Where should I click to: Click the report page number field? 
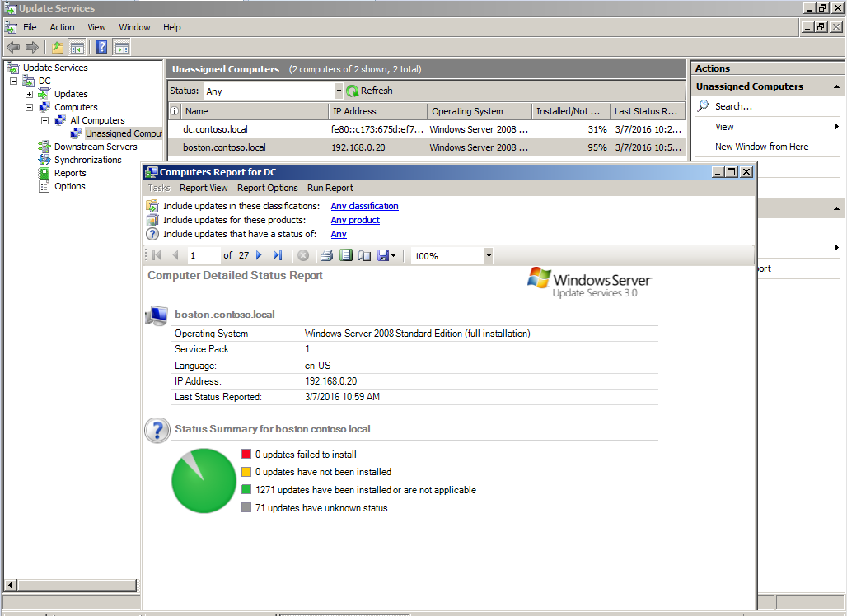(x=204, y=255)
